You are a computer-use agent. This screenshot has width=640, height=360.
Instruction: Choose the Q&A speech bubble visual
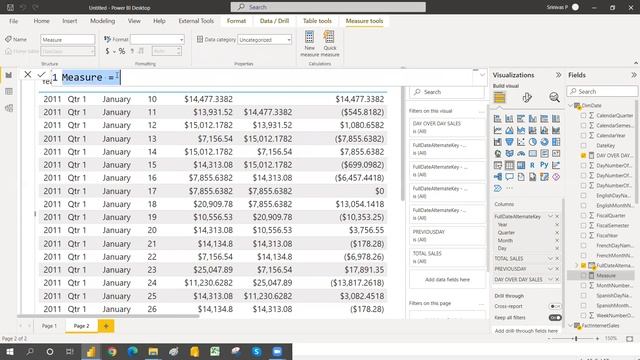509,177
